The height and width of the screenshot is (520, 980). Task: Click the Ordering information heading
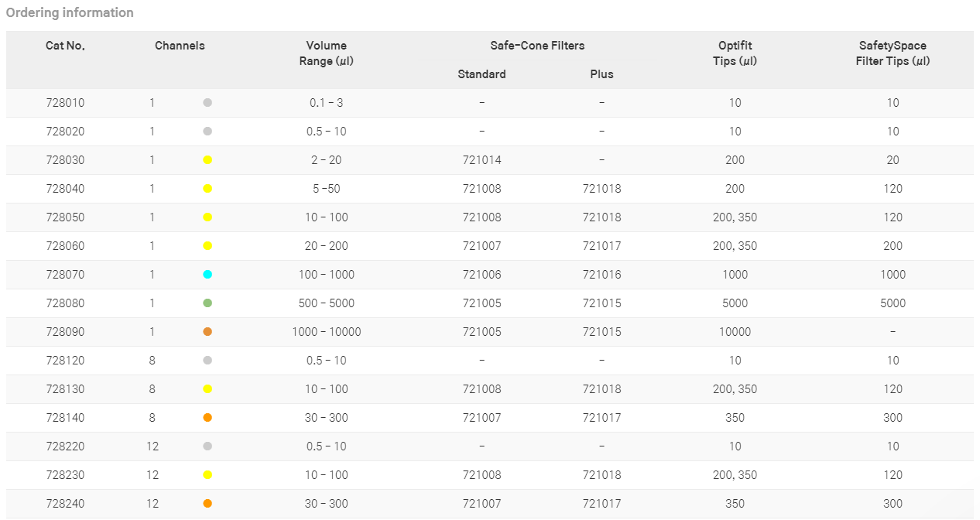point(70,12)
